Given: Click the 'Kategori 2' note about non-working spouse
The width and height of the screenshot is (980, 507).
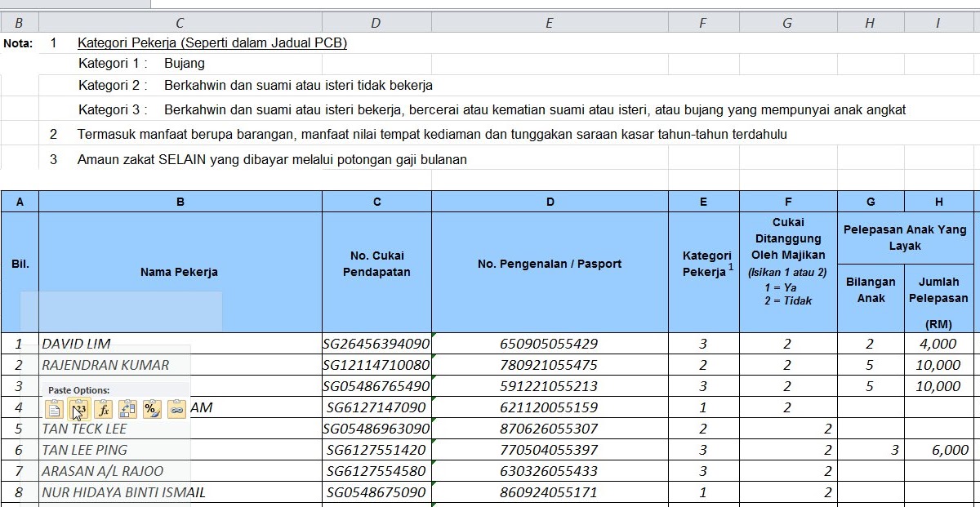Looking at the screenshot, I should 256,85.
